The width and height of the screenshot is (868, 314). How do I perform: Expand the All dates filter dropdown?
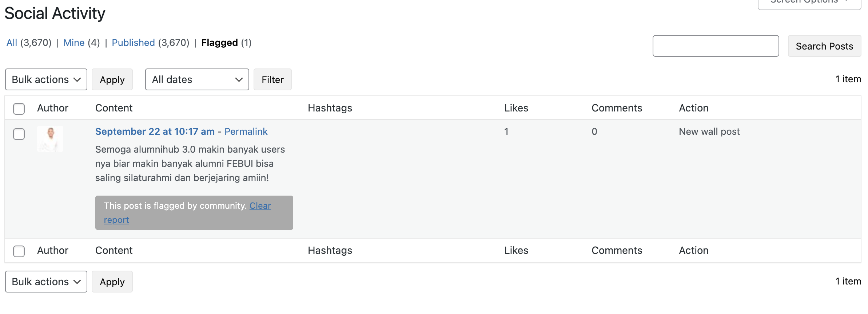pyautogui.click(x=197, y=79)
